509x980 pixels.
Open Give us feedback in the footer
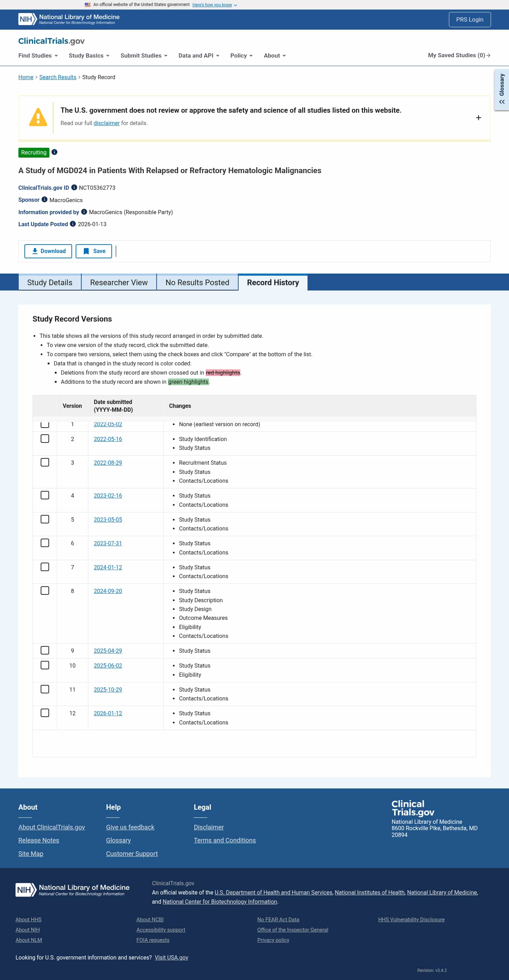click(130, 827)
